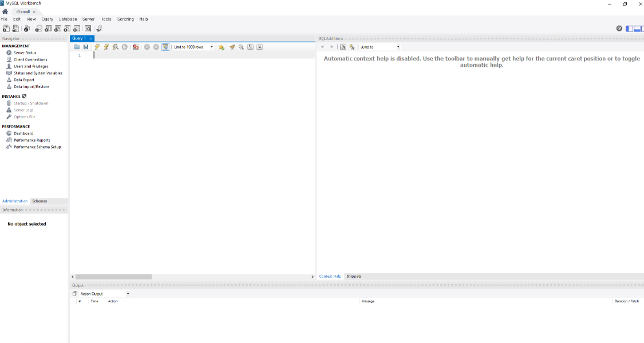Open the Limit to 1000 rows dropdown
The height and width of the screenshot is (343, 644).
click(193, 47)
